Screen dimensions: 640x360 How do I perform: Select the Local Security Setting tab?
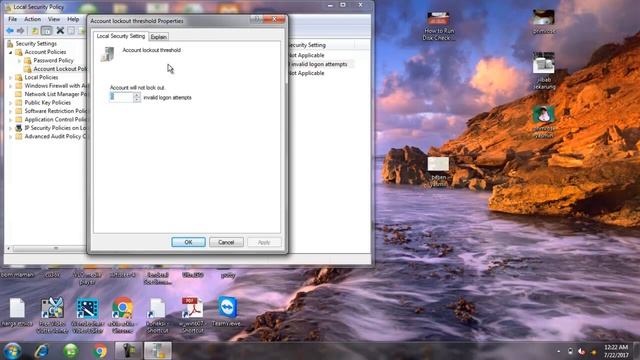[120, 36]
